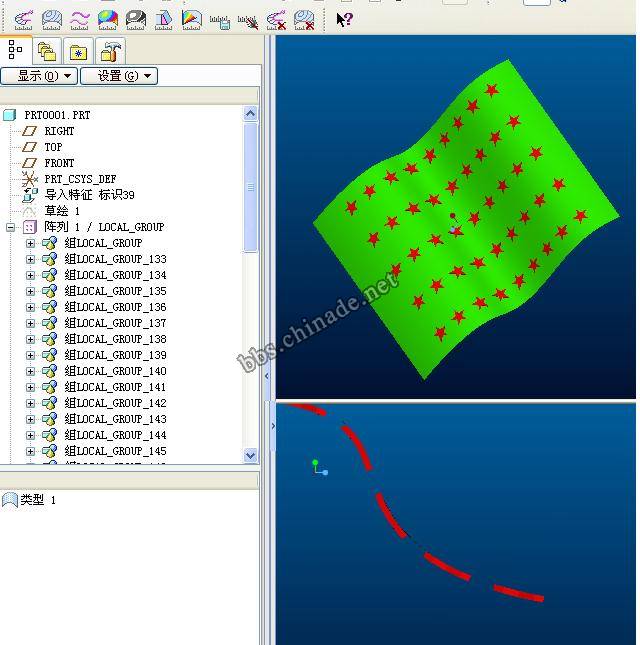
Task: Expand the 组LOCAL_GROUP_140 node
Action: click(30, 371)
